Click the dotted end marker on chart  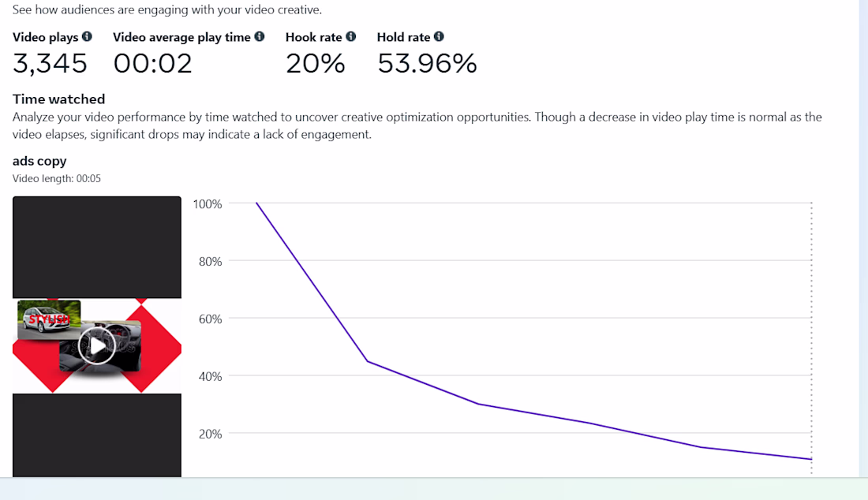click(811, 338)
